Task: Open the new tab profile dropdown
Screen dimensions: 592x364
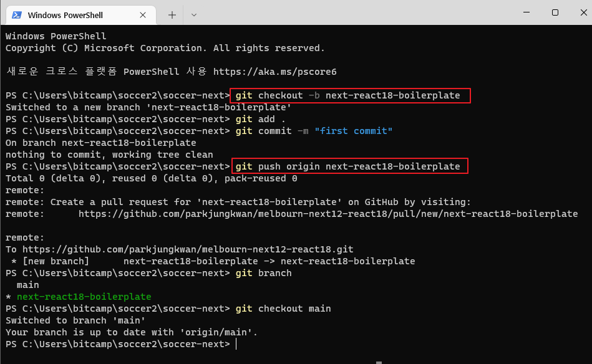Action: [193, 15]
